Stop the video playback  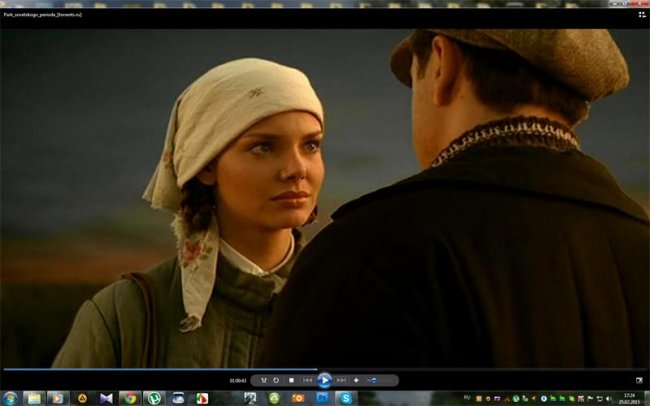click(291, 380)
